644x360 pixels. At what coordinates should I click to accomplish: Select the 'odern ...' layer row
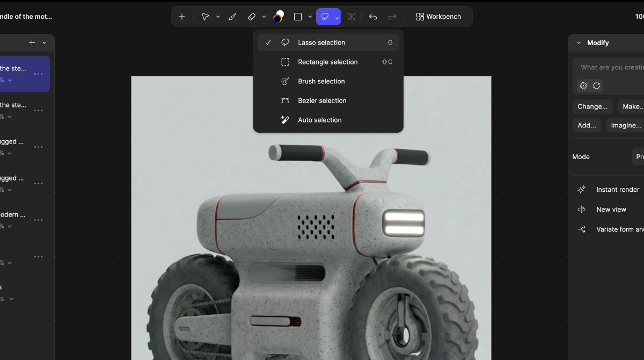pyautogui.click(x=25, y=220)
